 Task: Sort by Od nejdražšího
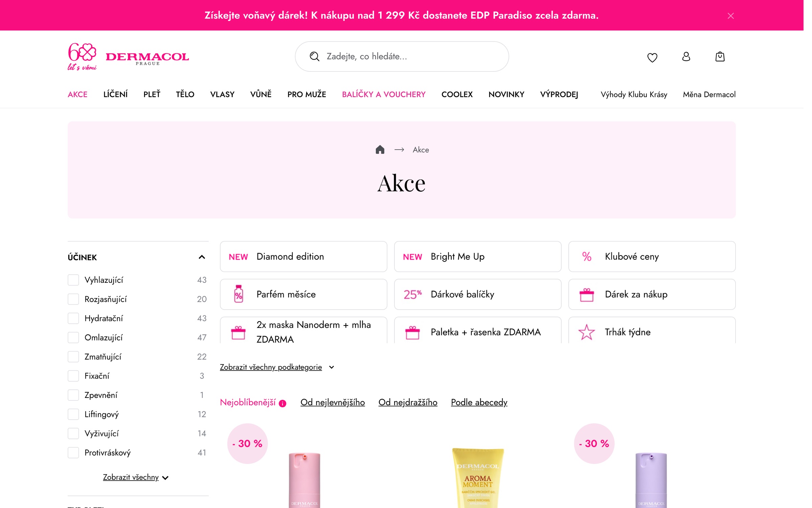click(408, 402)
